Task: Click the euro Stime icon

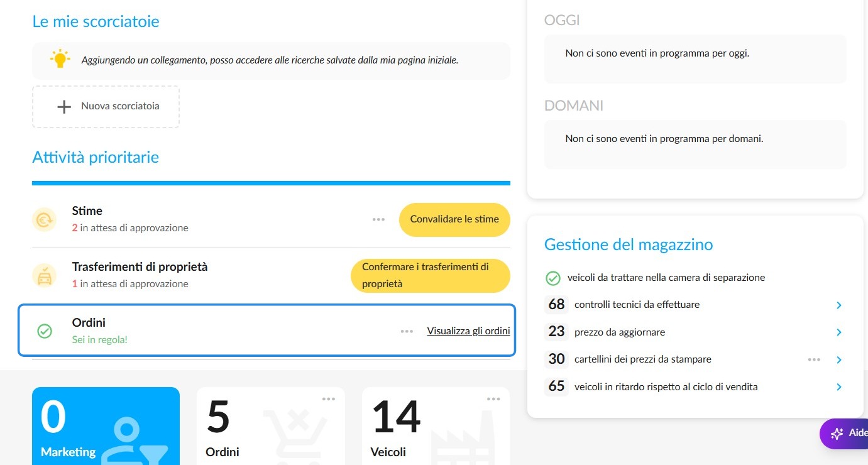Action: pos(44,219)
